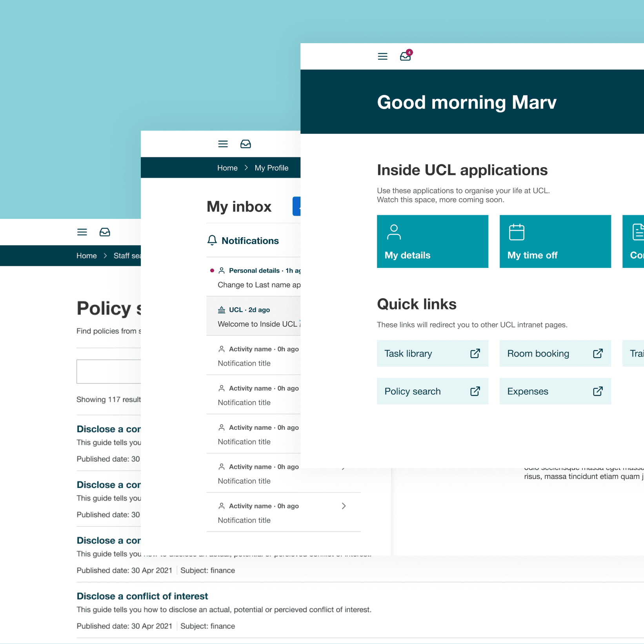This screenshot has height=644, width=644.
Task: Click external link icon on Room booking
Action: click(598, 353)
